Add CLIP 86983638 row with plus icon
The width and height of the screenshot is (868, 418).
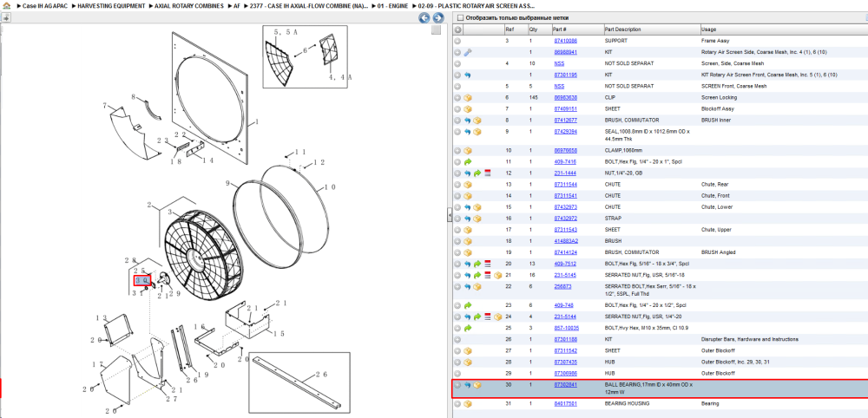click(457, 98)
